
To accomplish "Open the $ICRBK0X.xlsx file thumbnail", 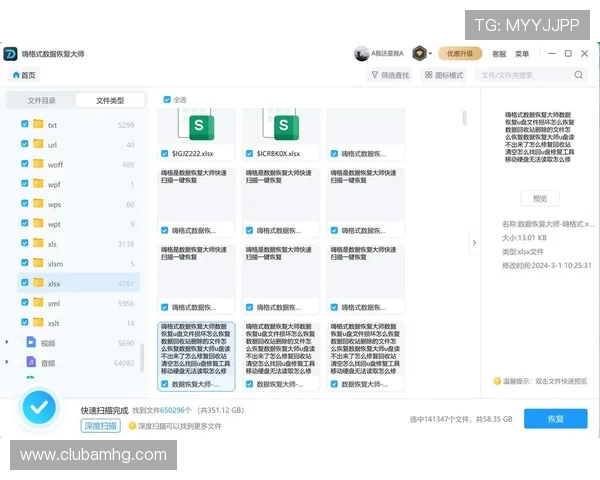I will 281,126.
